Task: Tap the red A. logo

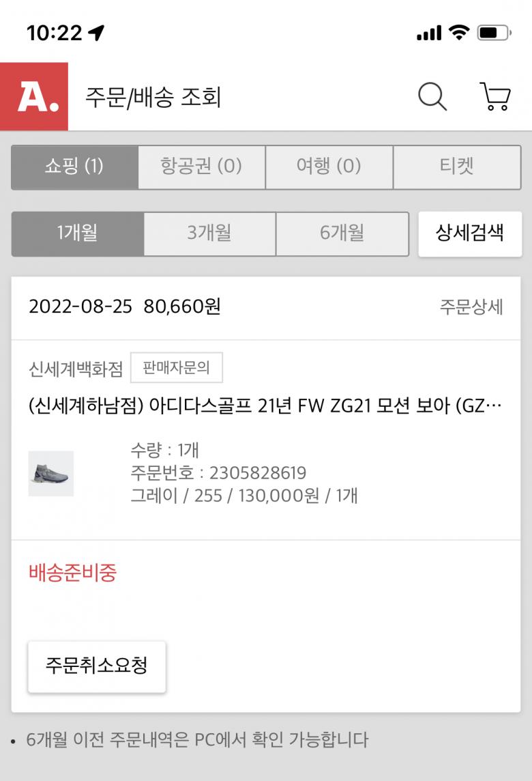Action: tap(34, 96)
